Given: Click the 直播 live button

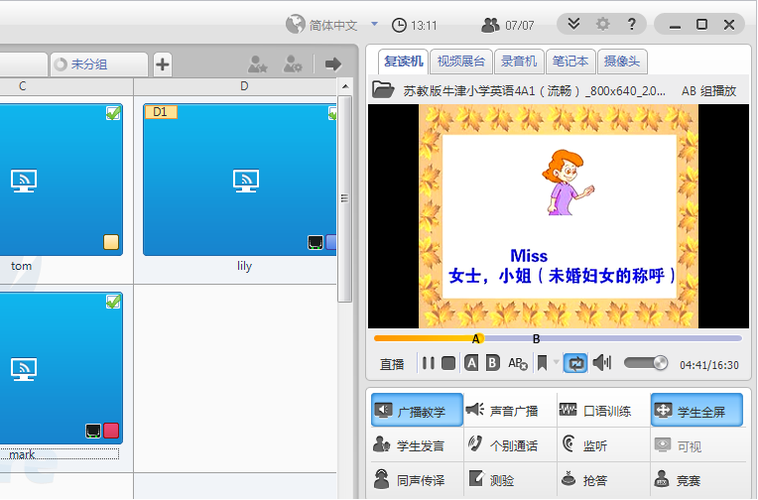Looking at the screenshot, I should (392, 364).
